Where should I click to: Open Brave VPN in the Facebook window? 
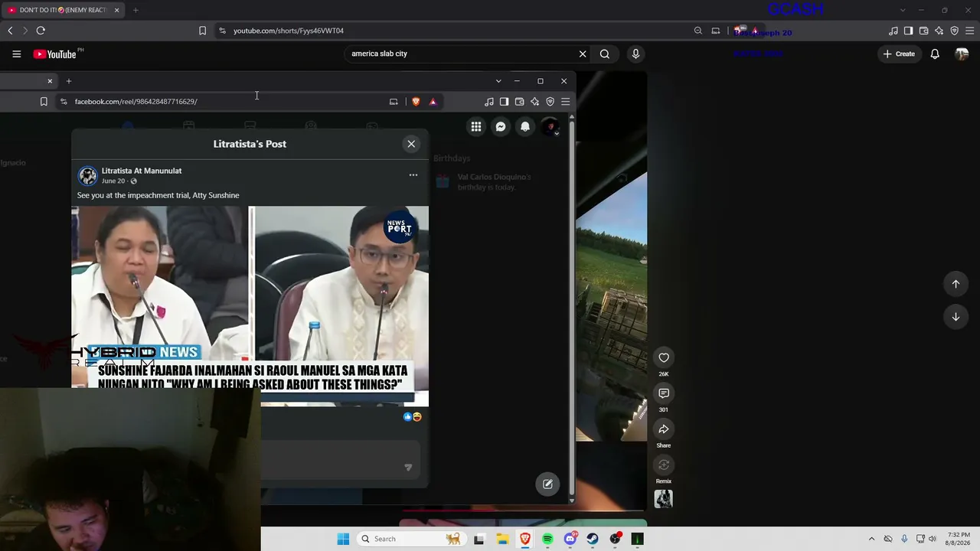(x=550, y=102)
